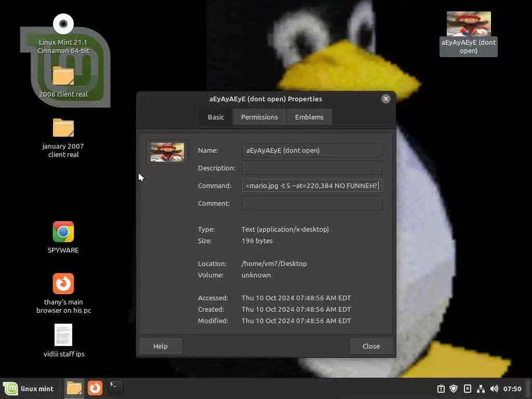Click the Help button
This screenshot has width=532, height=399.
[x=161, y=346]
